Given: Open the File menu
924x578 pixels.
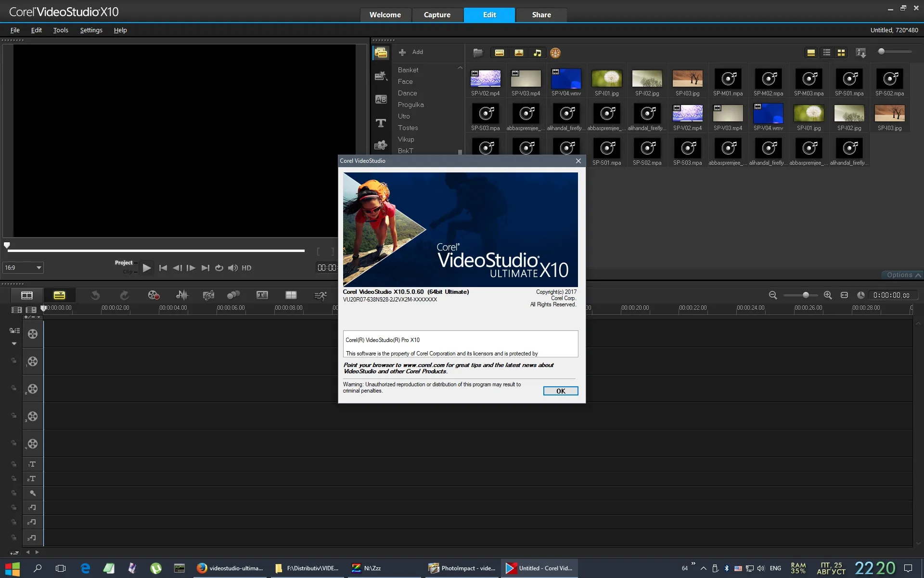Looking at the screenshot, I should 15,30.
